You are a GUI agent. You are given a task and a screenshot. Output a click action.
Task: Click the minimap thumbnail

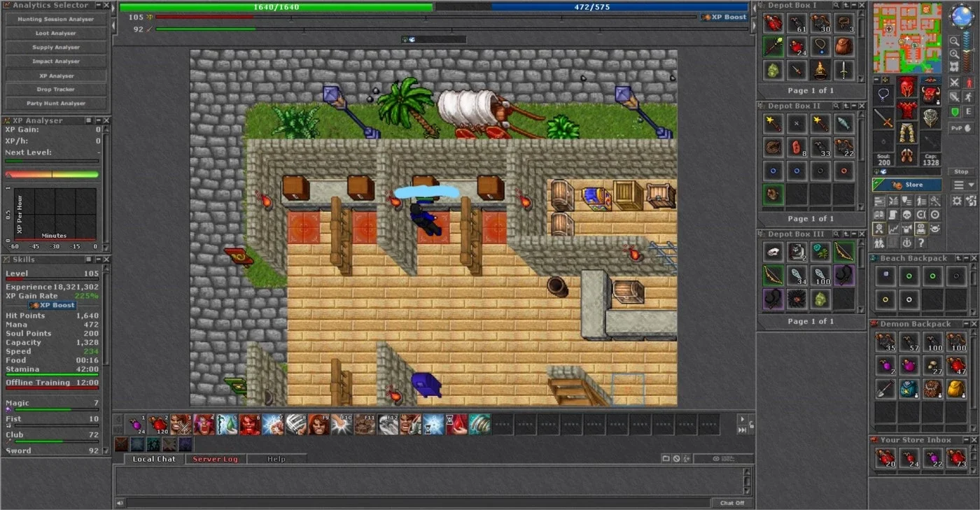coord(908,38)
